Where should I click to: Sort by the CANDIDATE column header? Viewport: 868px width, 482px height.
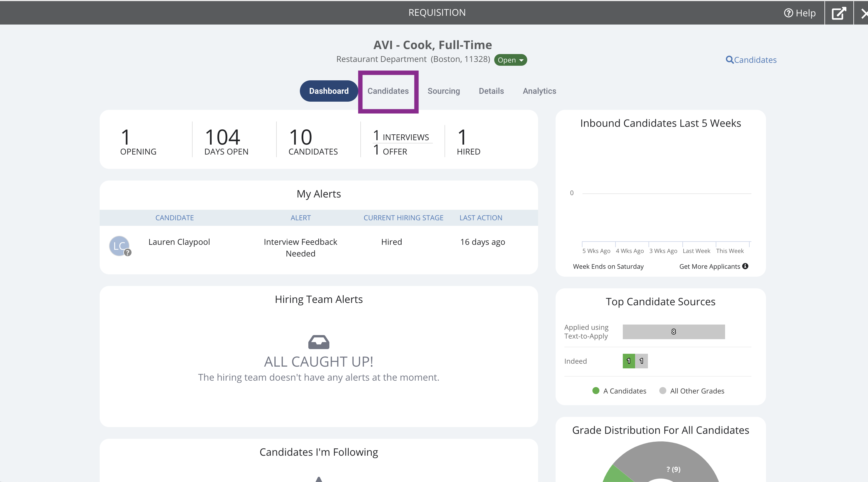pos(174,218)
